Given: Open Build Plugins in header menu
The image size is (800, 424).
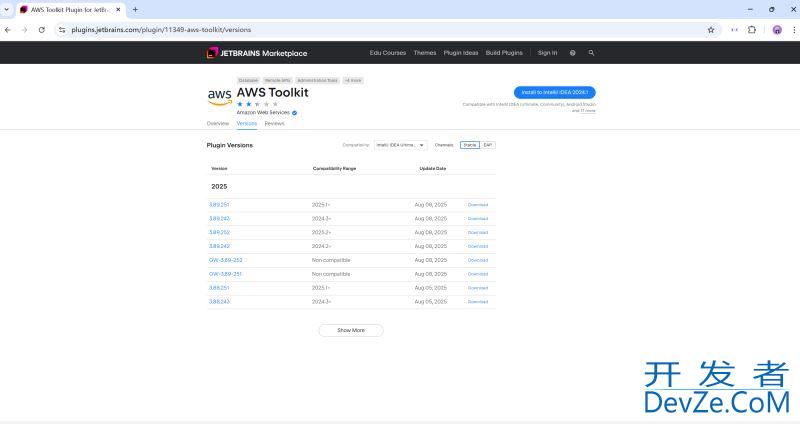Looking at the screenshot, I should click(x=504, y=53).
